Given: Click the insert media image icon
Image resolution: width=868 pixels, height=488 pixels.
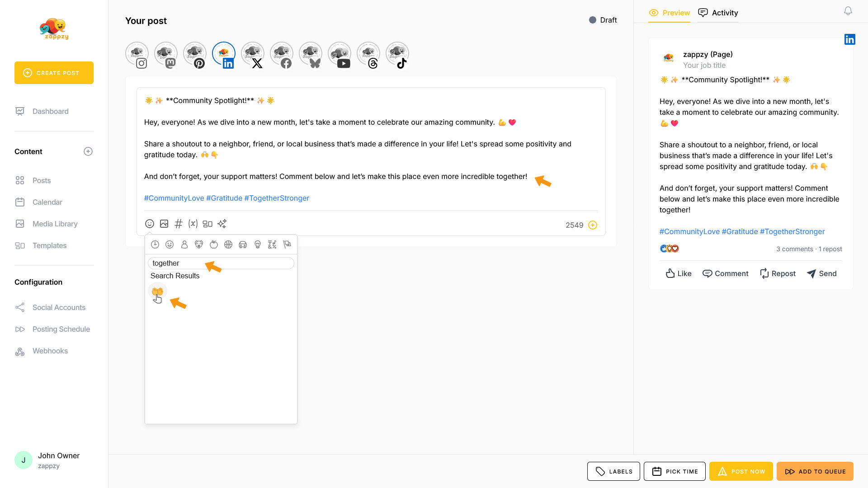Looking at the screenshot, I should click(x=164, y=224).
